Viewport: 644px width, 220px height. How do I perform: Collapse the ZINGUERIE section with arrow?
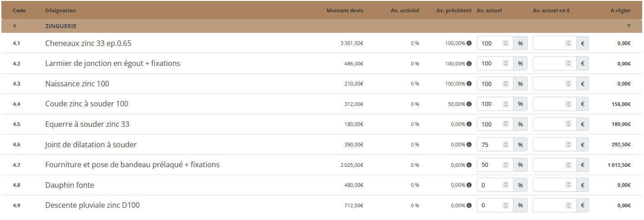pyautogui.click(x=629, y=26)
